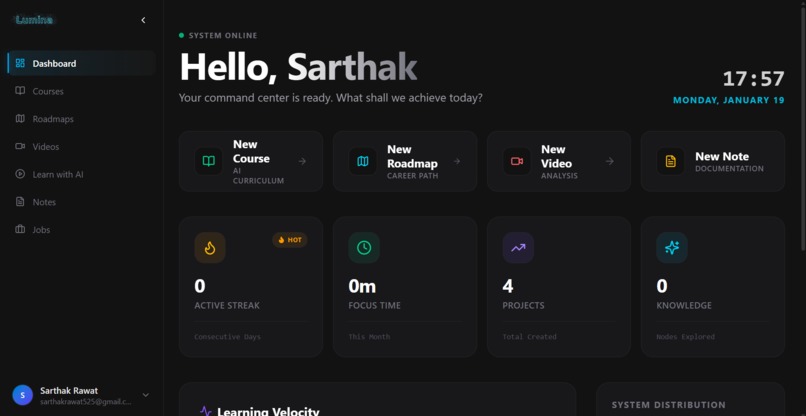Click the Jobs briefcase icon in sidebar
This screenshot has width=806, height=416.
(x=20, y=229)
